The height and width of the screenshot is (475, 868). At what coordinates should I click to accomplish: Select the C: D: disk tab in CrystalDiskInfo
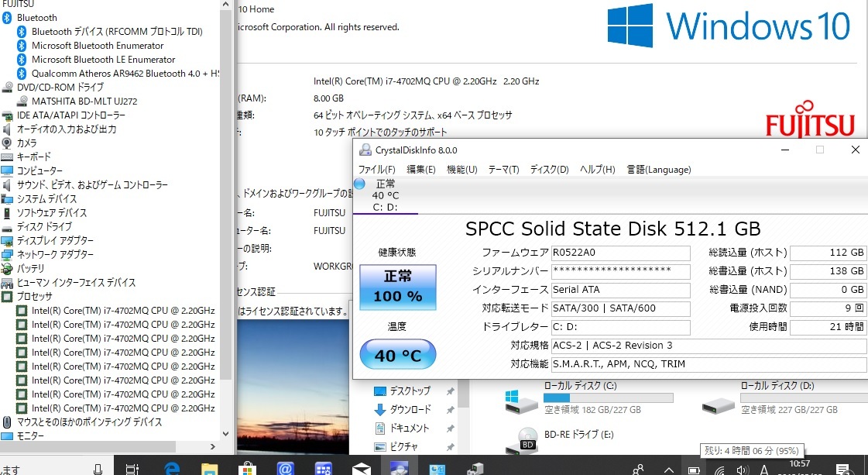point(386,195)
